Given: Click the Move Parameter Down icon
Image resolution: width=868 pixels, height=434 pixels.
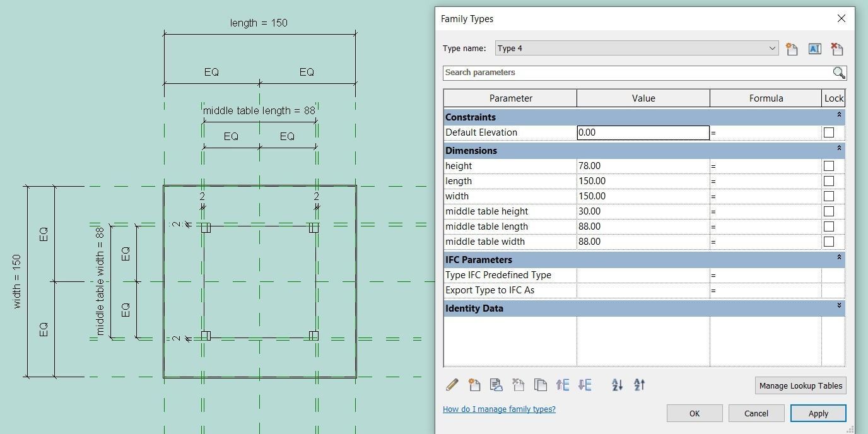Looking at the screenshot, I should pyautogui.click(x=585, y=385).
